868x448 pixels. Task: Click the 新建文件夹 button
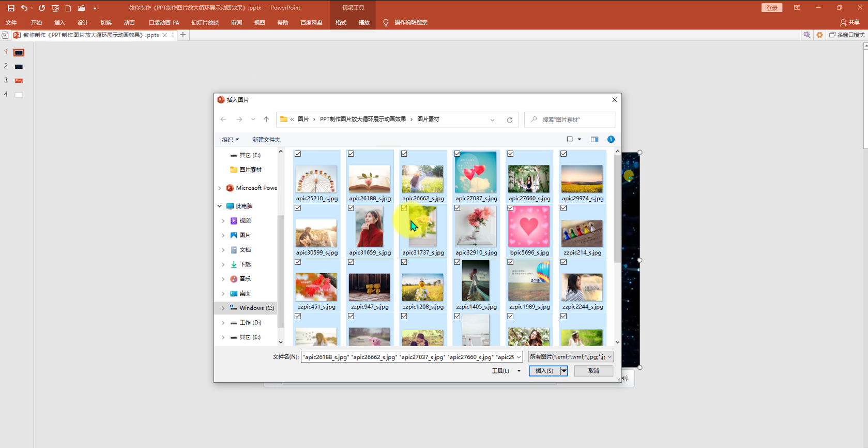(x=266, y=140)
